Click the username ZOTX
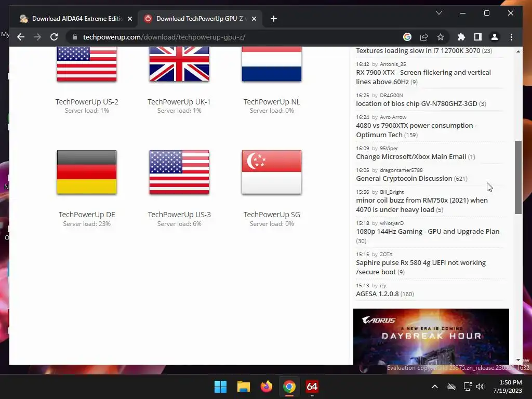532x399 pixels. (386, 255)
